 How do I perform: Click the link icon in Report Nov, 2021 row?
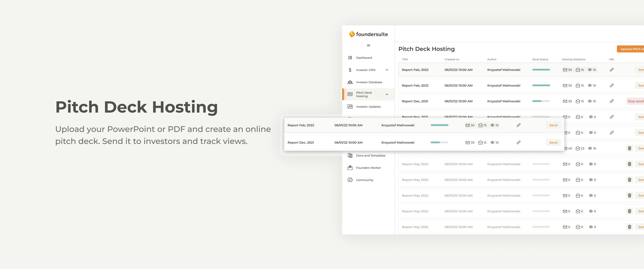(x=612, y=117)
